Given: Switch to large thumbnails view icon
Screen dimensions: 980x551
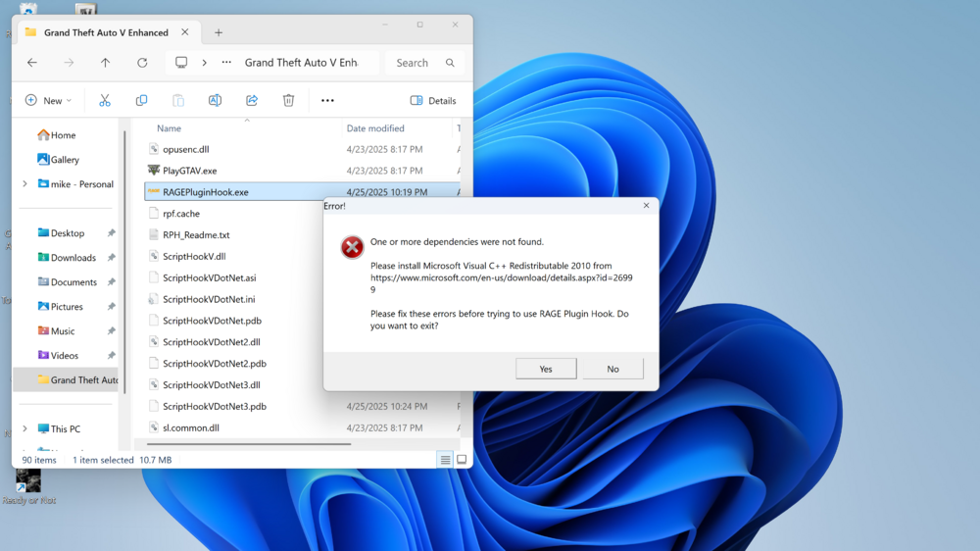Looking at the screenshot, I should (x=462, y=460).
